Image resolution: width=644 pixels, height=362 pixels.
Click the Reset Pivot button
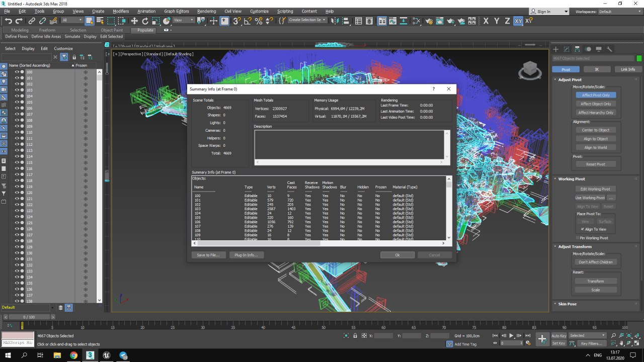tap(596, 164)
